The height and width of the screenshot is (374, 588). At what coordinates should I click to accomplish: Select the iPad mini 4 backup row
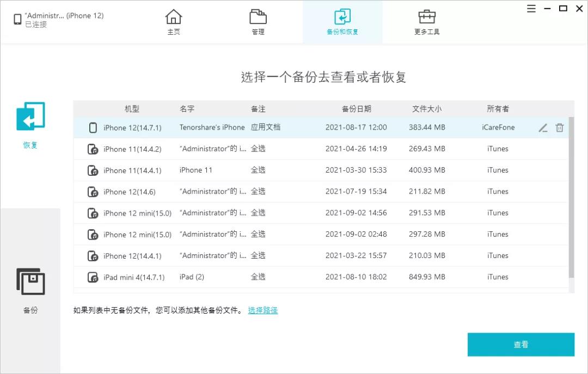(272, 277)
